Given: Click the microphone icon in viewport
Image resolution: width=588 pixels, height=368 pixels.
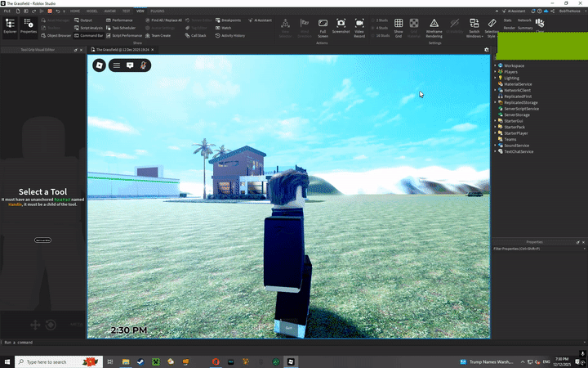Looking at the screenshot, I should [144, 65].
